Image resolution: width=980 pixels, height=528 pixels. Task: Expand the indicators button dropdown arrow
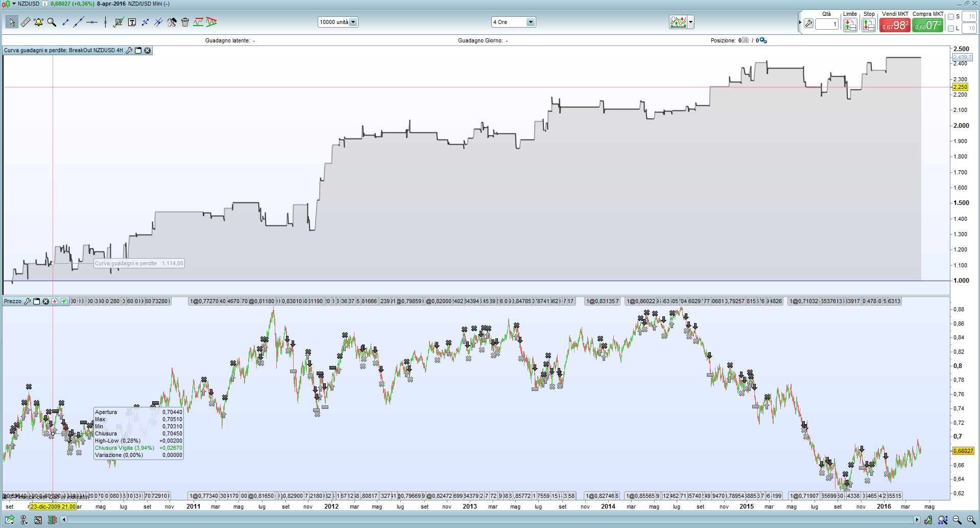click(x=691, y=22)
